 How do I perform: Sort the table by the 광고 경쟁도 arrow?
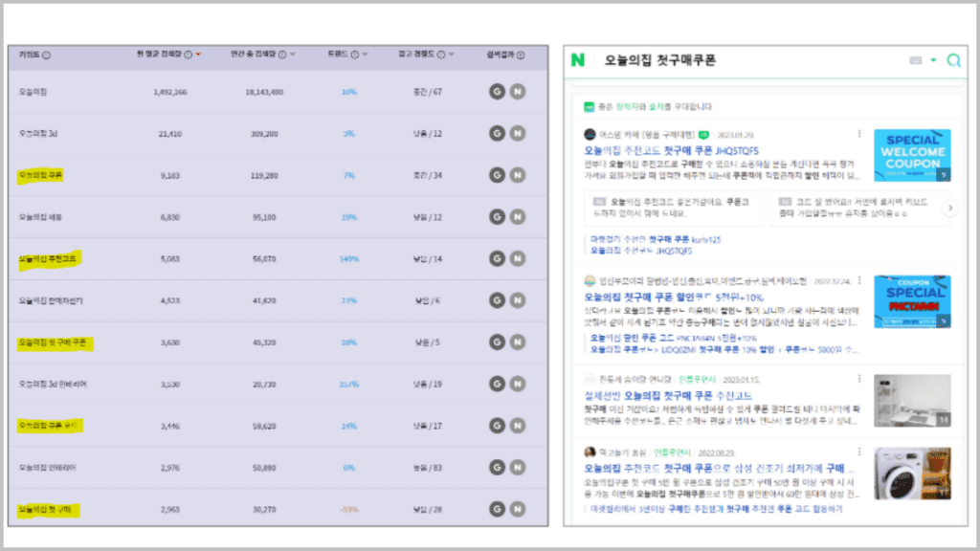coord(452,55)
